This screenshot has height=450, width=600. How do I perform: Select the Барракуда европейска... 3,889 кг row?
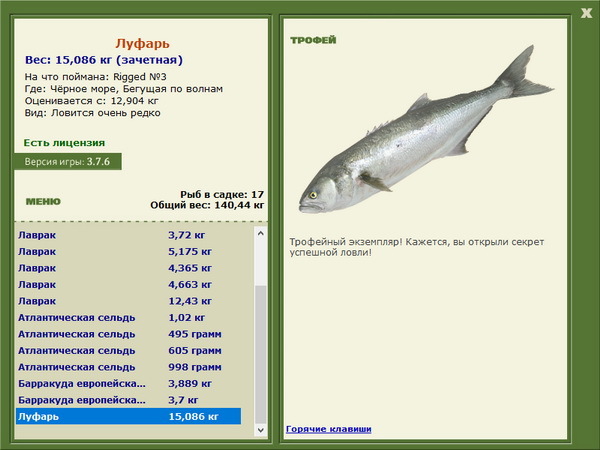click(x=129, y=383)
